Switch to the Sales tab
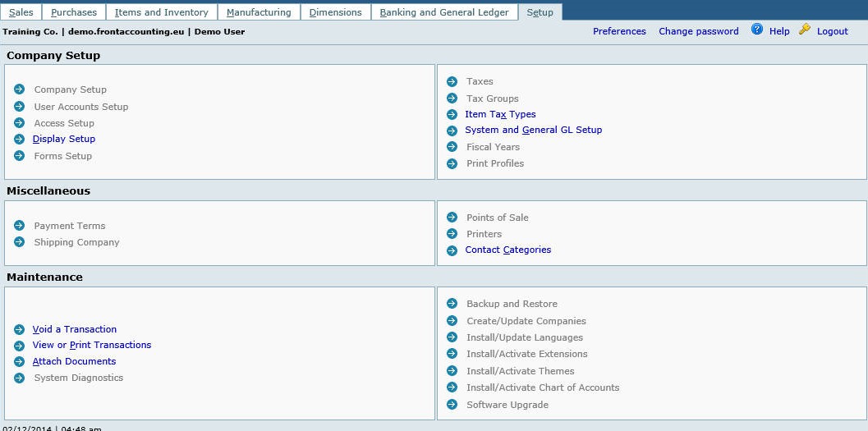Screen dimensions: 868x431 [x=21, y=12]
